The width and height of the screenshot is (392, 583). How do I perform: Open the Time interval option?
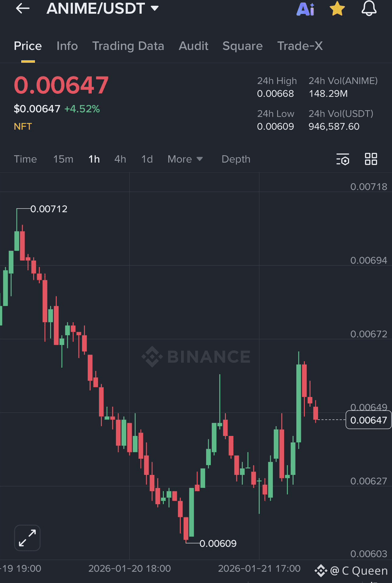tap(25, 159)
